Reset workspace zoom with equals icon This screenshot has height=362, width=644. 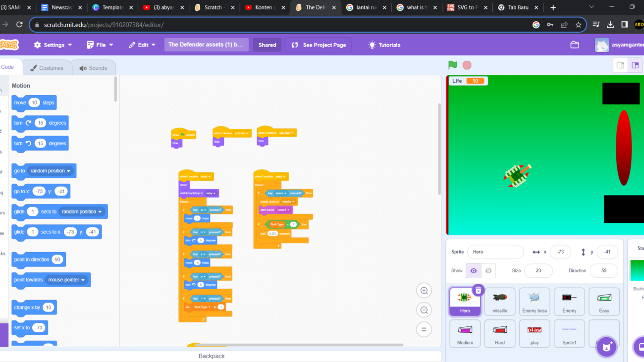(x=424, y=329)
